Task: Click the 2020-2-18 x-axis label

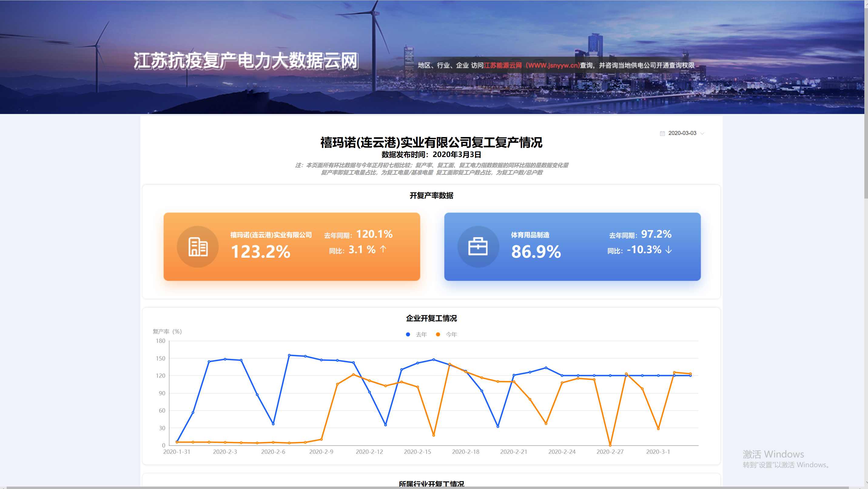Action: [465, 452]
